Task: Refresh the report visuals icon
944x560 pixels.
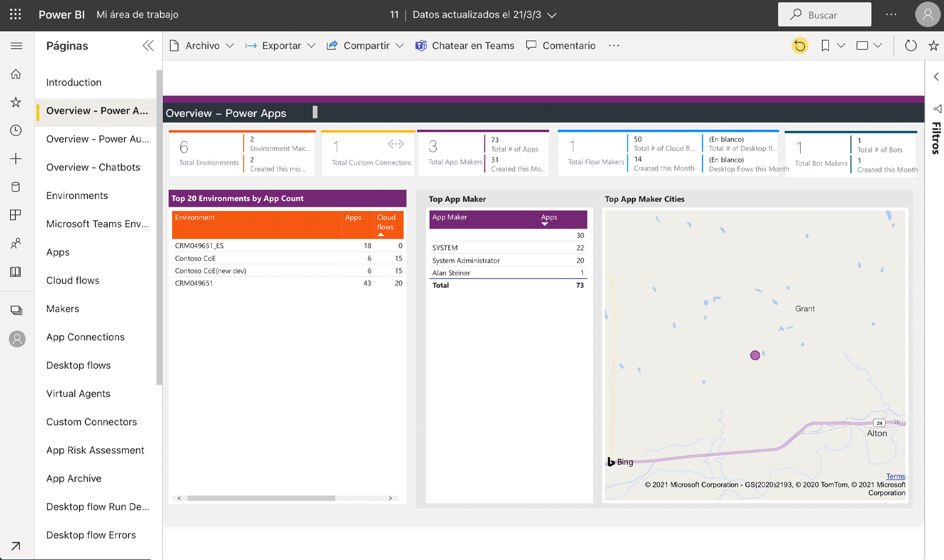Action: [910, 45]
